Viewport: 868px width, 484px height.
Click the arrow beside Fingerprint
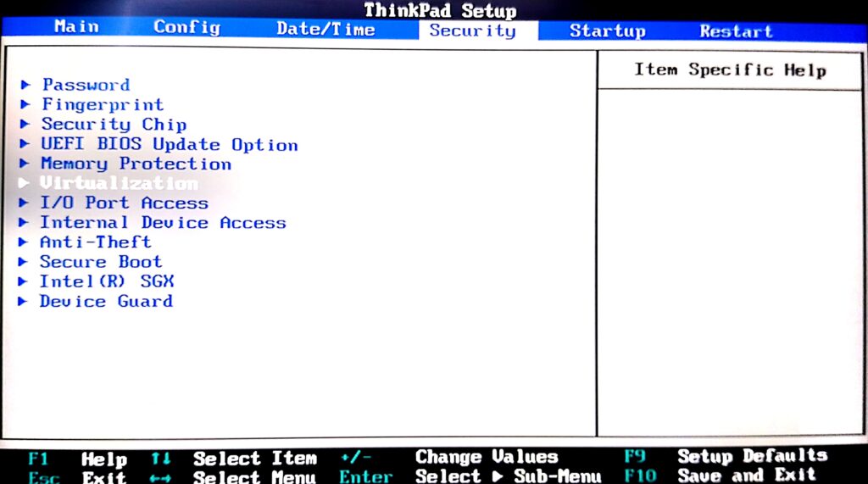[25, 104]
